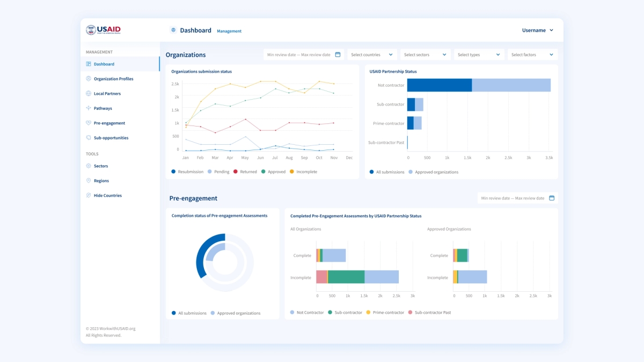Image resolution: width=644 pixels, height=362 pixels.
Task: Open the Select countries dropdown
Action: (x=373, y=55)
